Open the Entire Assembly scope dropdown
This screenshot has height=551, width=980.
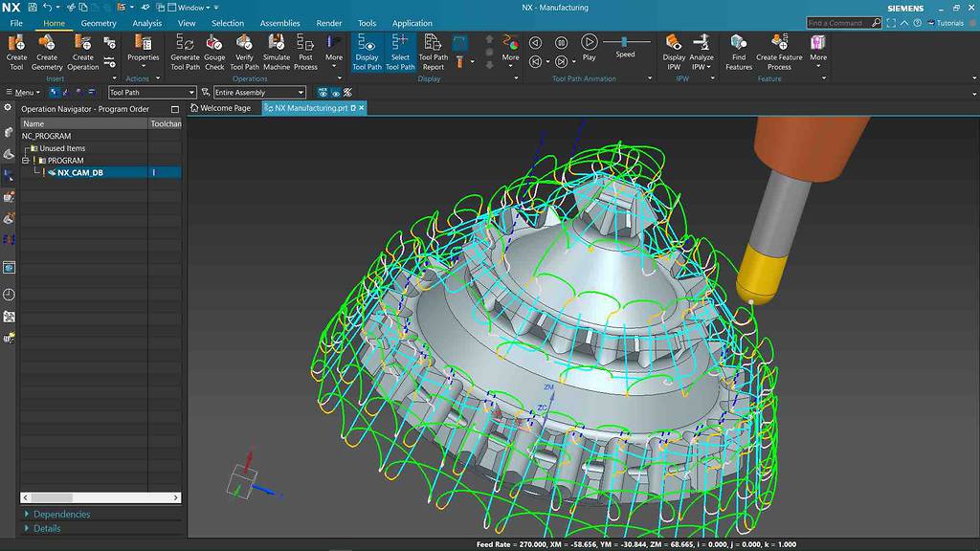pyautogui.click(x=259, y=93)
